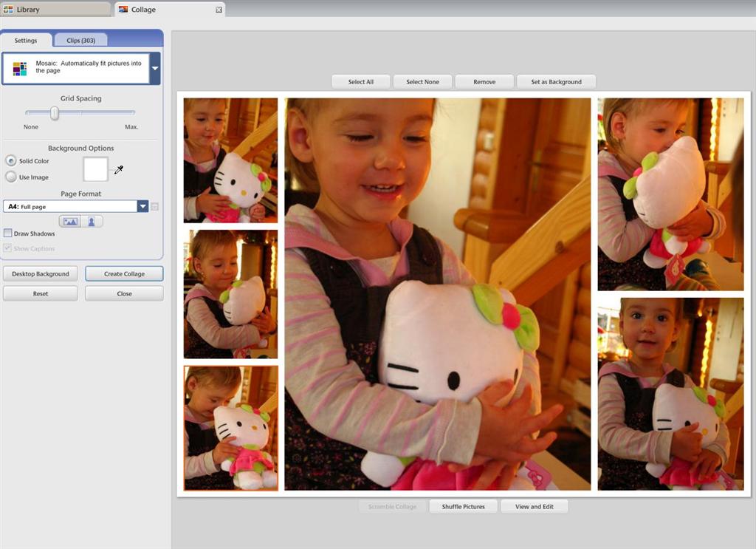756x549 pixels.
Task: Reset the collage settings
Action: point(41,293)
